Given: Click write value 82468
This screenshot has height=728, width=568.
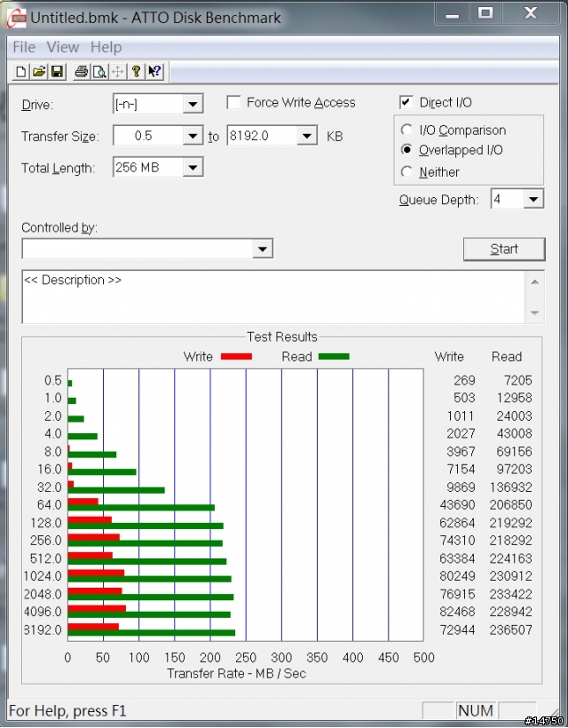Looking at the screenshot, I should [x=457, y=612].
